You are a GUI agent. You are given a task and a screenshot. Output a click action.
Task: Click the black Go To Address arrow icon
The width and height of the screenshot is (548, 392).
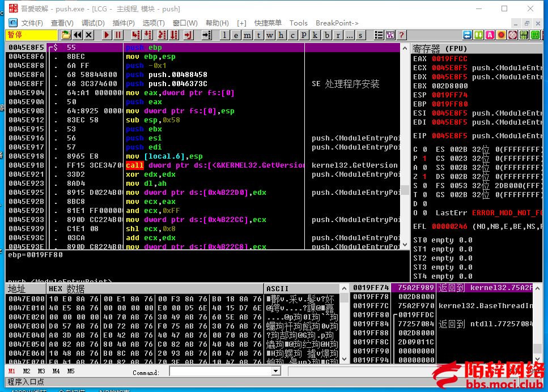point(206,35)
